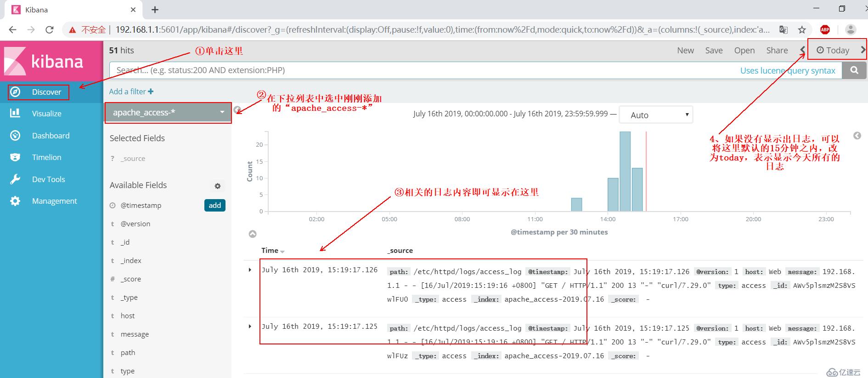Open the Available Fields gear settings

[x=218, y=186]
